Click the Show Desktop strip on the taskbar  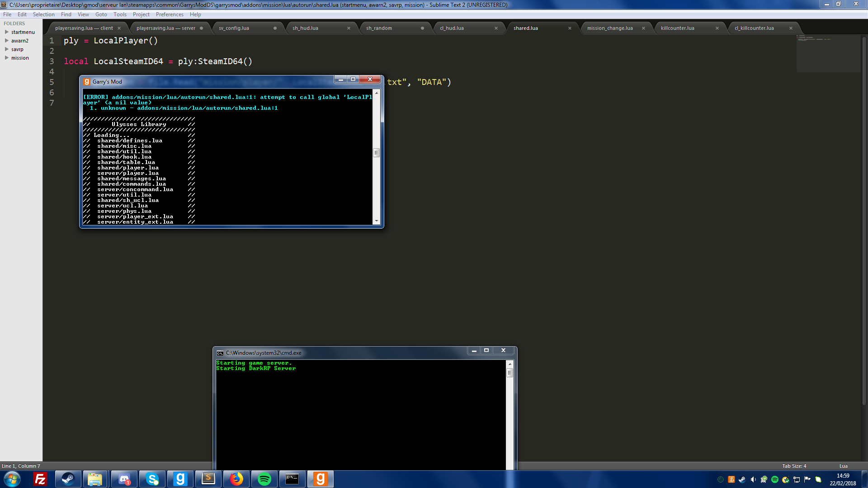[864, 479]
